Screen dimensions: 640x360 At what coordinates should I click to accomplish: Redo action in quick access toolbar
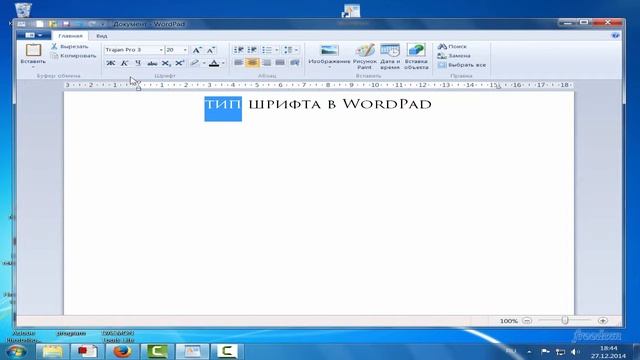92,24
